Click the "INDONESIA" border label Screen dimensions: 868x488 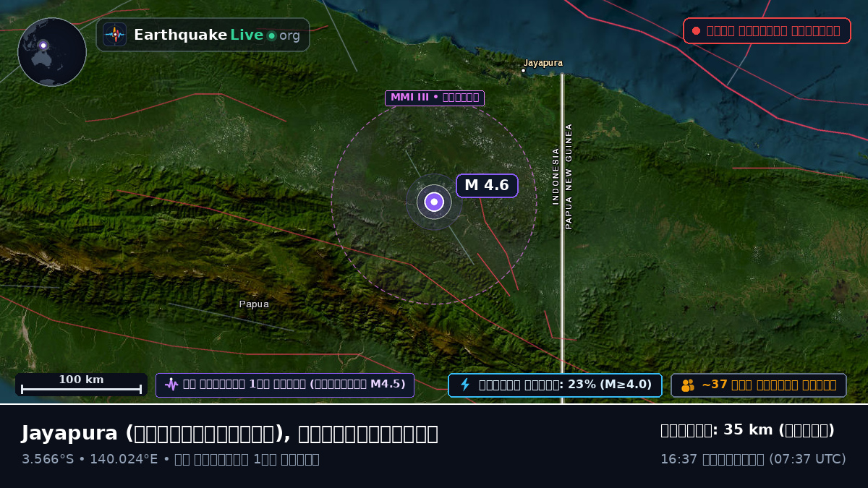[556, 176]
